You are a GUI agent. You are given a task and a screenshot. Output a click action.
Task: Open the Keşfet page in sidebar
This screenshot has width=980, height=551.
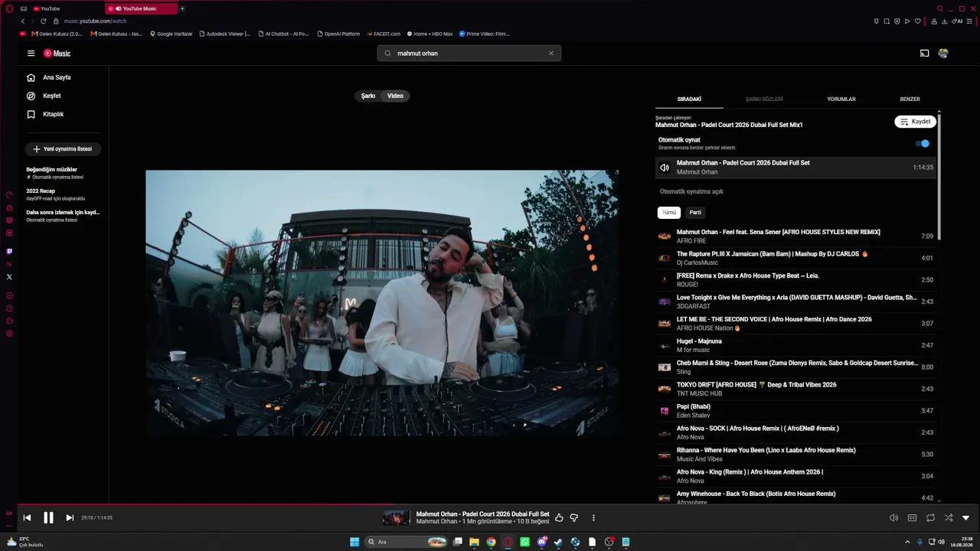coord(44,96)
